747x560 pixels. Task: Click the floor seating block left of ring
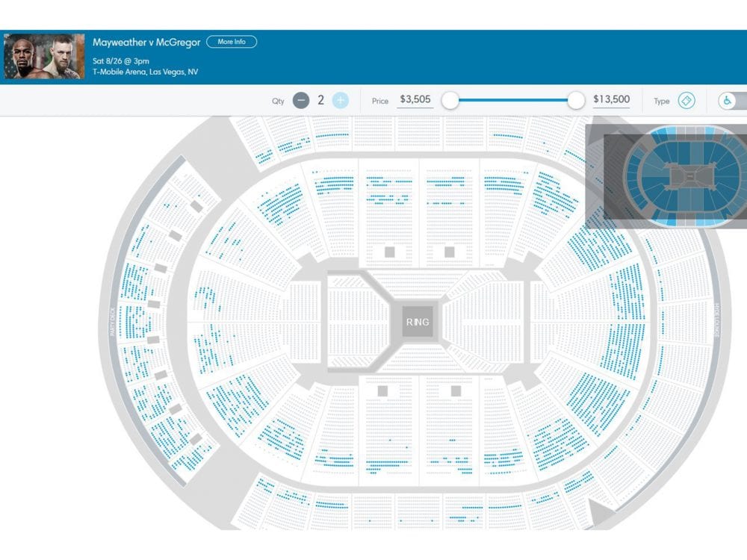[357, 322]
